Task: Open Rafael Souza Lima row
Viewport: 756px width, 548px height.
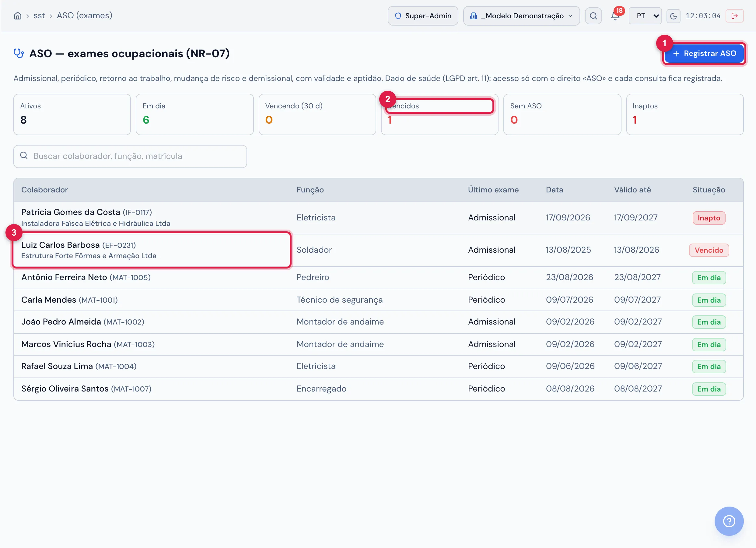Action: click(378, 366)
